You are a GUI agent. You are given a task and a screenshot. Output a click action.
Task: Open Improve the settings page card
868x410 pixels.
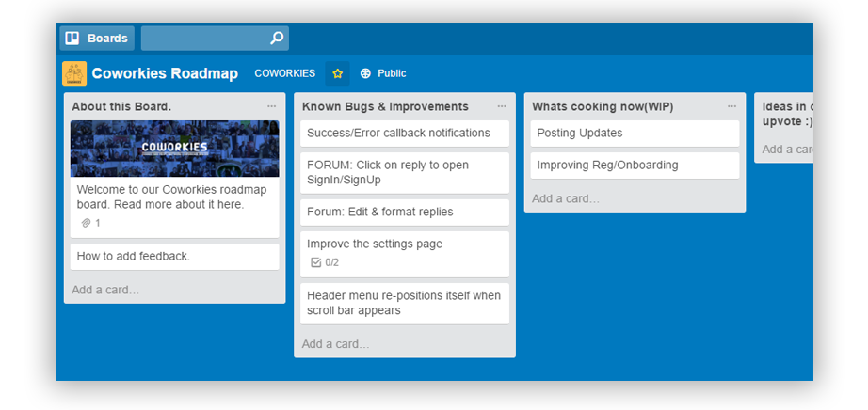405,254
